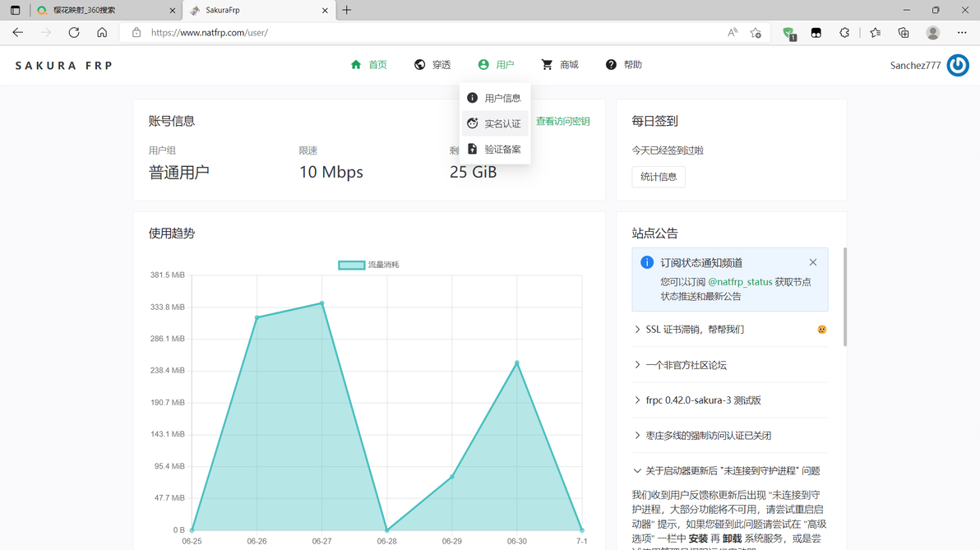Image resolution: width=980 pixels, height=550 pixels.
Task: Toggle the 流量消耗 chart legend
Action: click(x=369, y=265)
